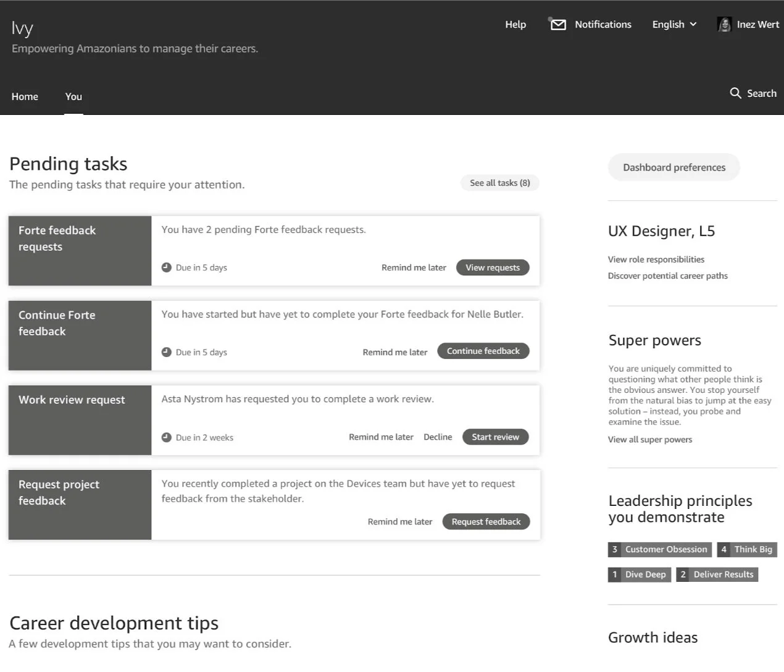
Task: Open View role responsibilities link
Action: point(656,259)
